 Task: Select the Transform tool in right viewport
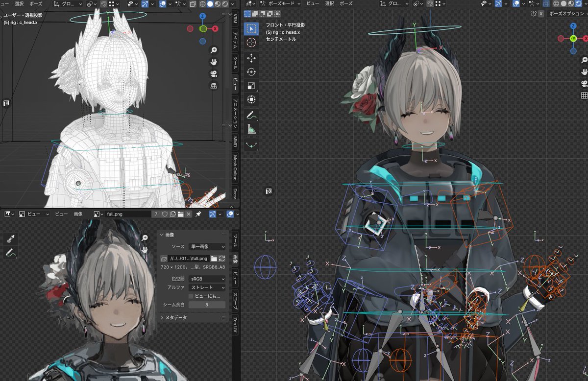[x=251, y=100]
